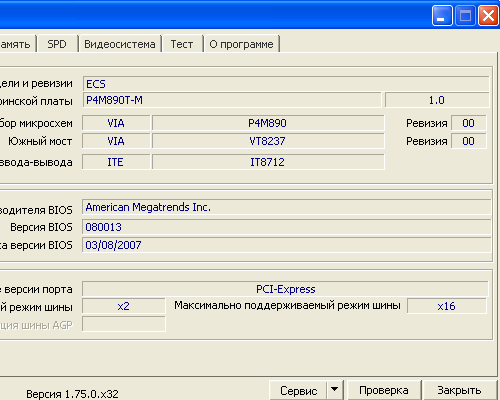Select the P4M890 chipset value
Screen dimensions: 500x400
pyautogui.click(x=268, y=123)
